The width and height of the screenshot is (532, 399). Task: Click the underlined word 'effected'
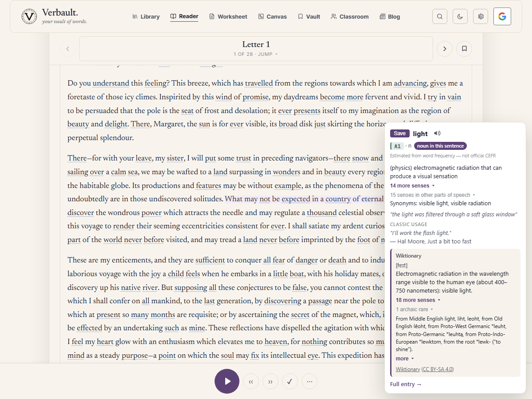pos(90,329)
